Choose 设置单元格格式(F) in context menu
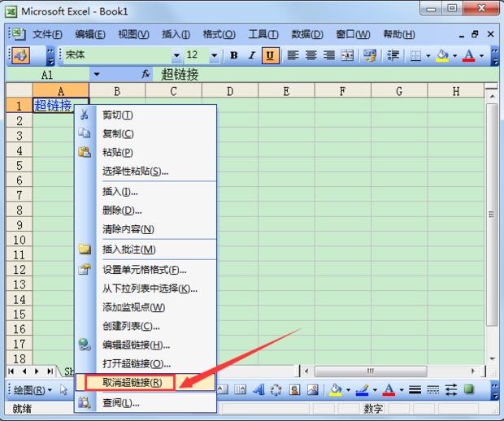 click(x=146, y=270)
